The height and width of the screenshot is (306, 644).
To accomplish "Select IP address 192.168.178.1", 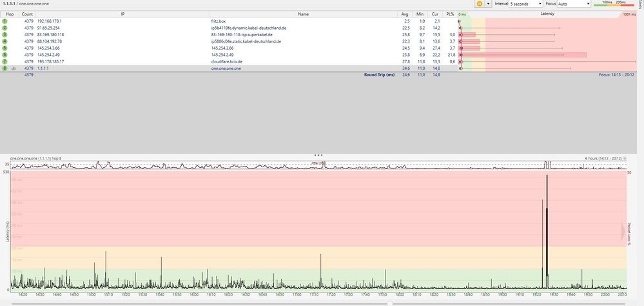I will (49, 21).
